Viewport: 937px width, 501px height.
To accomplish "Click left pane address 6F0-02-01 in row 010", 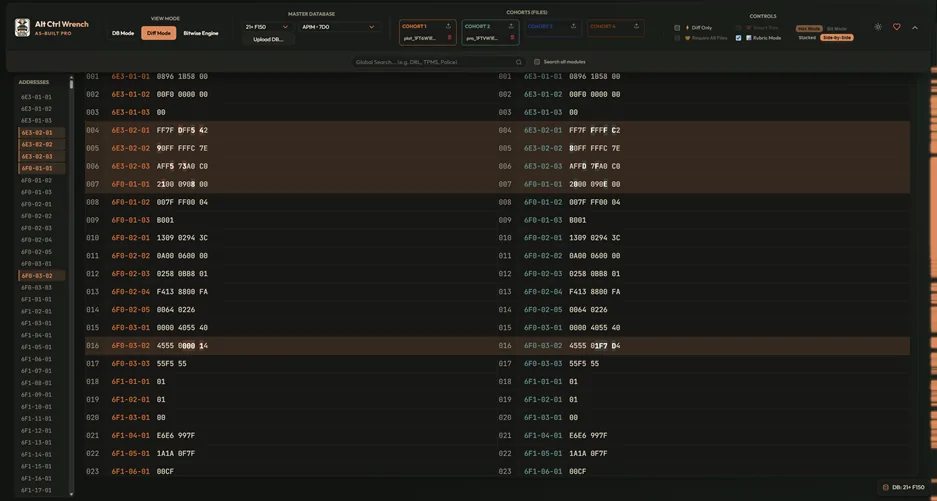I will click(x=130, y=238).
